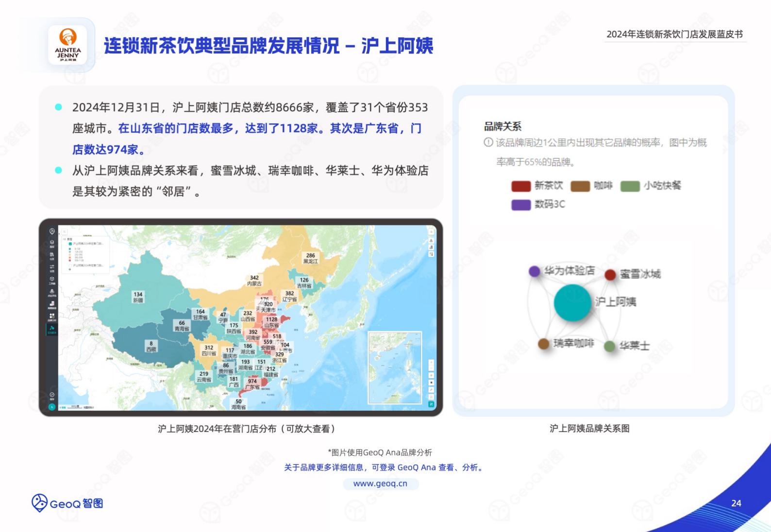Click the map zoom-in plus button

point(431,362)
